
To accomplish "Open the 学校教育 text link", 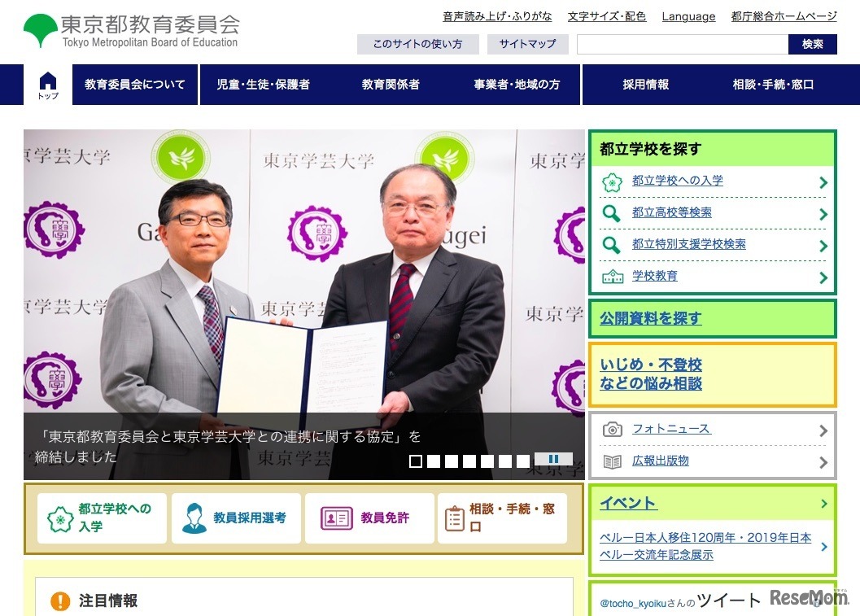I will coord(654,276).
